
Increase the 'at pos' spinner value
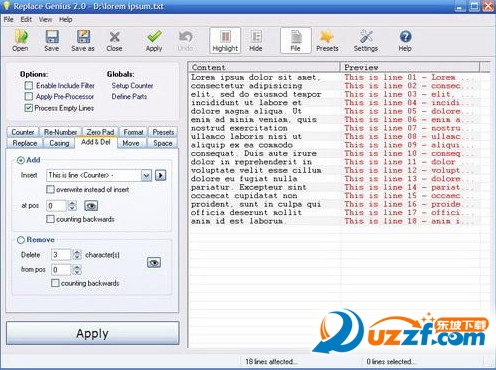point(72,203)
